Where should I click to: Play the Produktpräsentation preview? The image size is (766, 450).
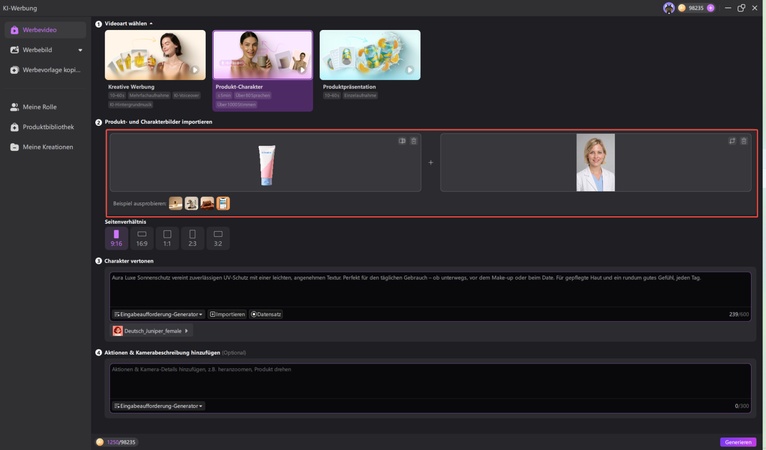pyautogui.click(x=409, y=70)
